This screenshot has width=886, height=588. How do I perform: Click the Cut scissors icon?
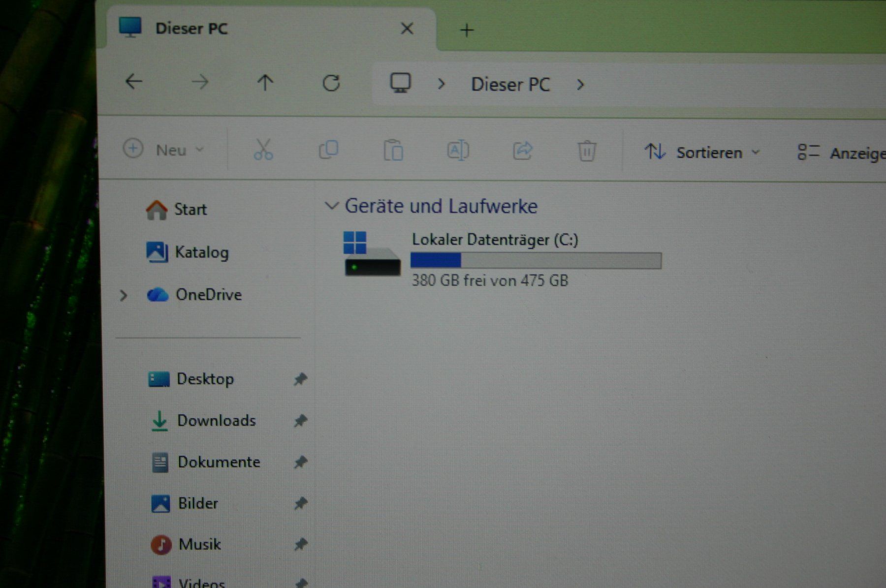[263, 150]
